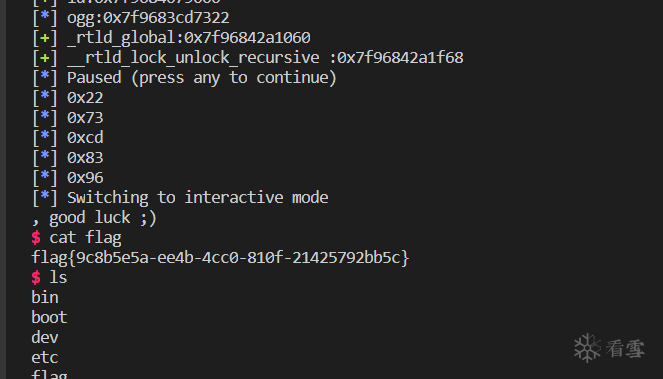This screenshot has width=663, height=379.
Task: Click the 0x96 log line
Action: pos(85,178)
